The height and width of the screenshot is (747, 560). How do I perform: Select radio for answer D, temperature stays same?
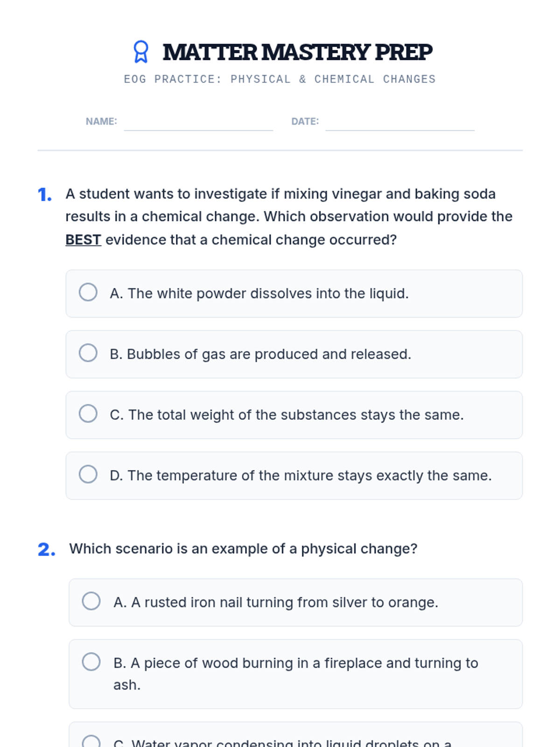pyautogui.click(x=88, y=474)
